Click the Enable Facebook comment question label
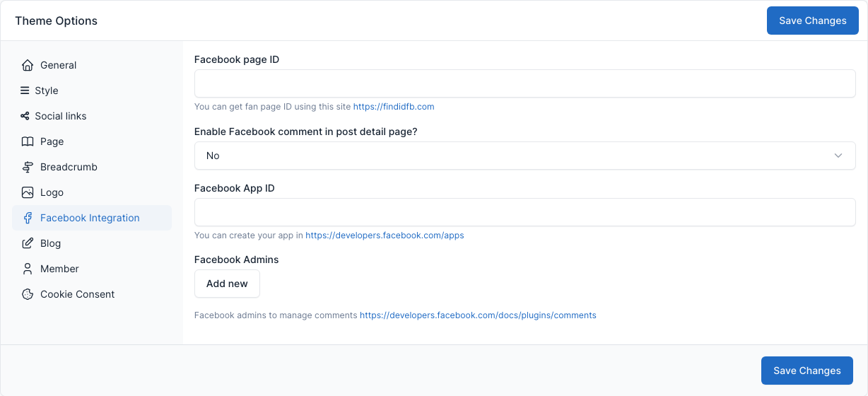The width and height of the screenshot is (868, 396). coord(306,132)
